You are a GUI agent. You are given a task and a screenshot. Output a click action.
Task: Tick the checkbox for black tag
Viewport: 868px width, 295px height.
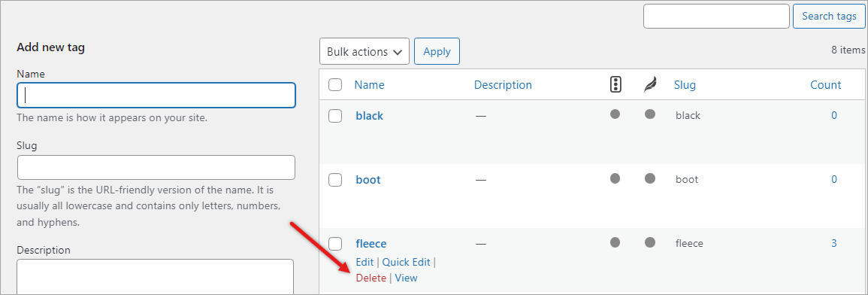point(335,116)
